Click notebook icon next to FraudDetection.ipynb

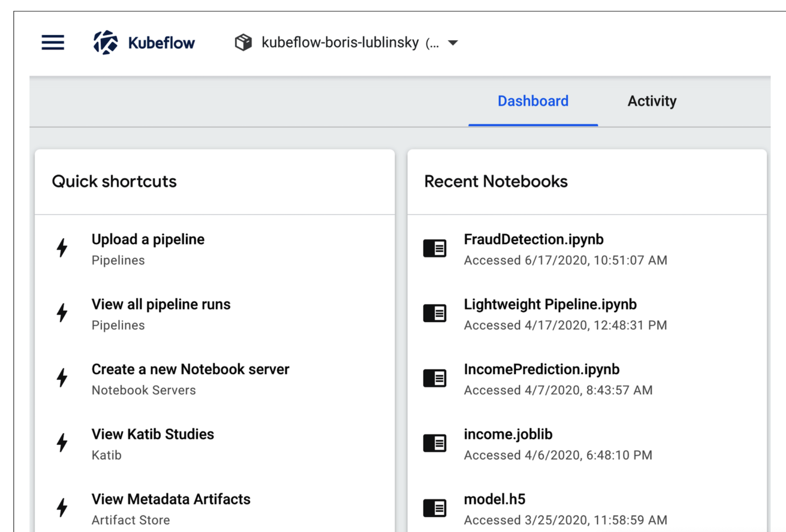click(435, 248)
